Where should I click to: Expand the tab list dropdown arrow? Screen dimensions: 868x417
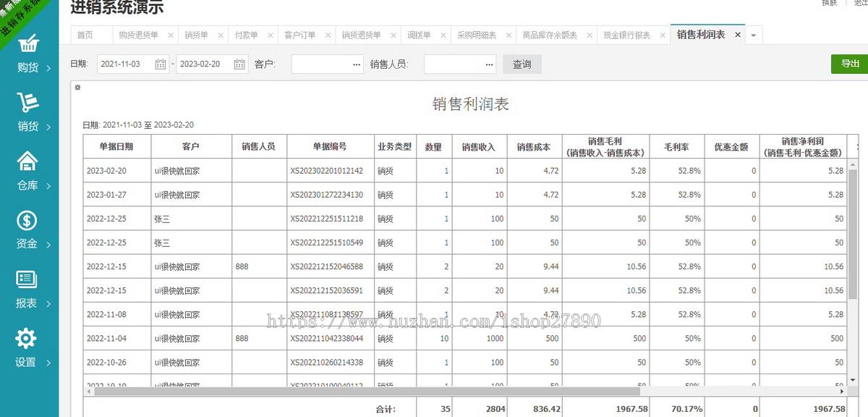[x=754, y=35]
